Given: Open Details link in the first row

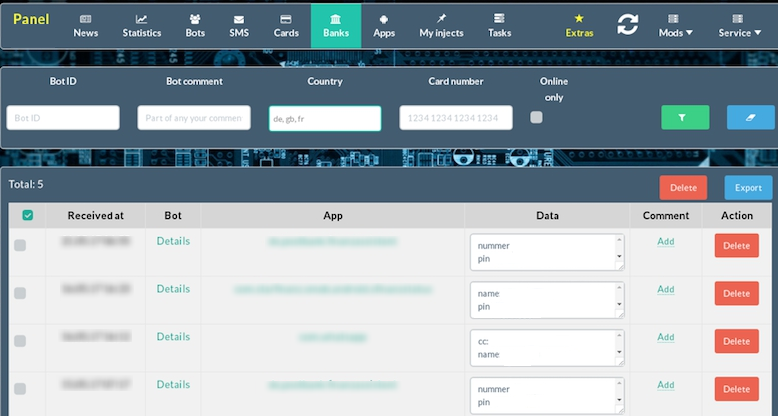Looking at the screenshot, I should (173, 241).
